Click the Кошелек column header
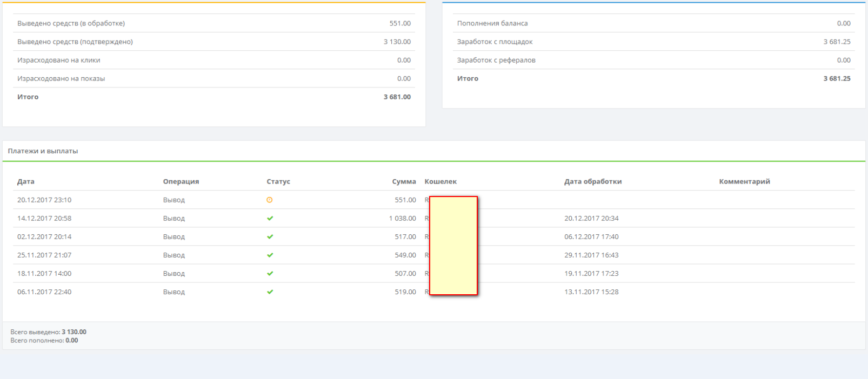 (x=440, y=181)
